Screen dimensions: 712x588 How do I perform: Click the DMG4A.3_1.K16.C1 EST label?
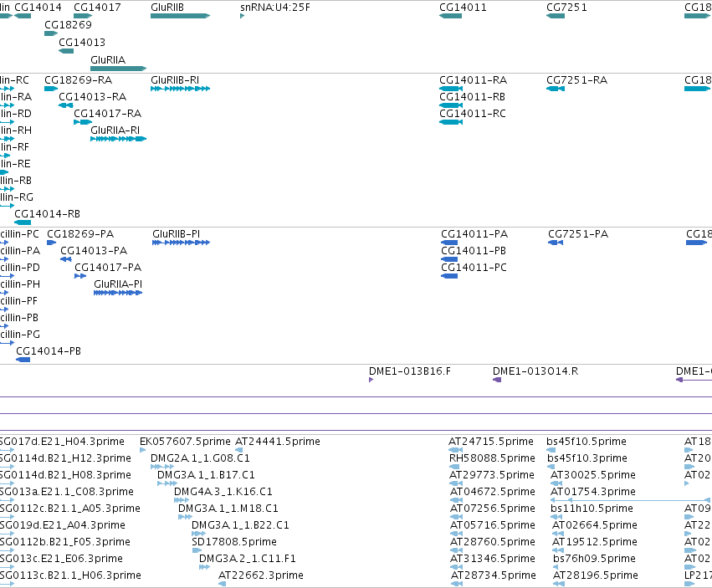pos(223,492)
